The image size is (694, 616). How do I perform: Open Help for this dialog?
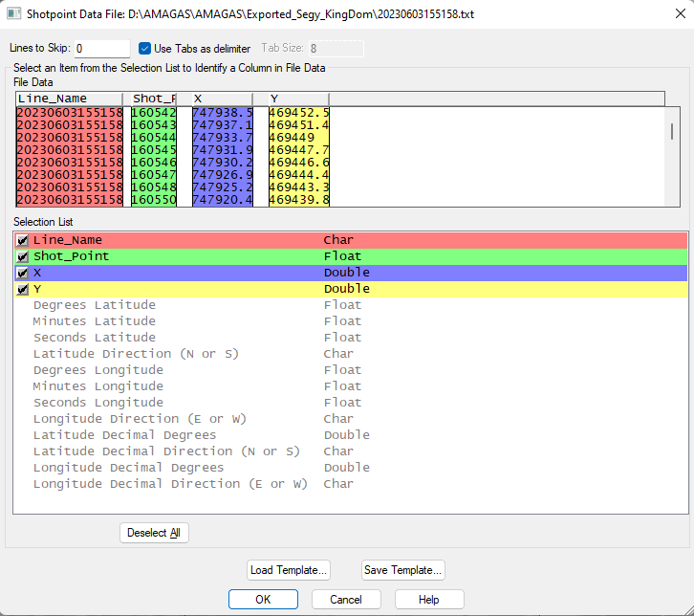point(429,600)
